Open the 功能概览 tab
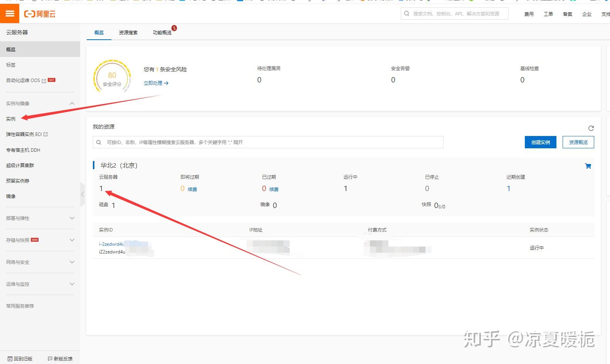Screen dimensions: 610x364 point(162,32)
